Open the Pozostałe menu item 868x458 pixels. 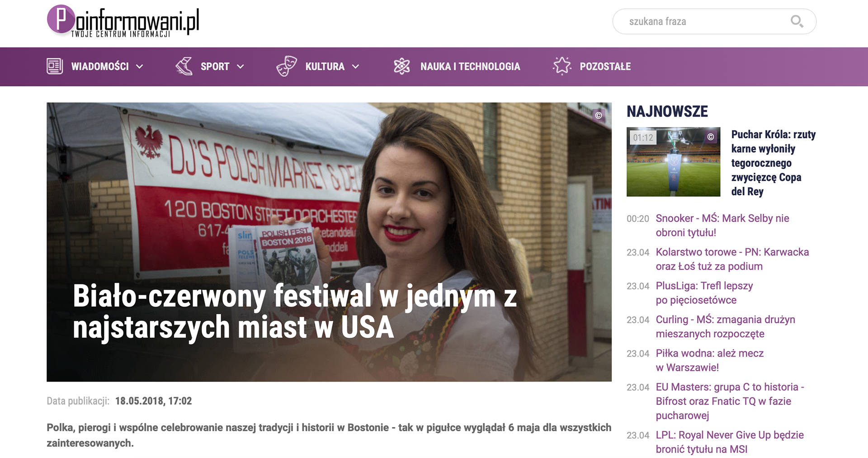605,66
